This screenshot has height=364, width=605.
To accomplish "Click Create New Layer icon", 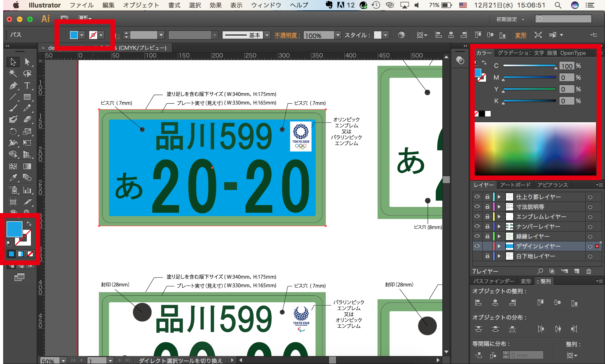I will tap(577, 271).
